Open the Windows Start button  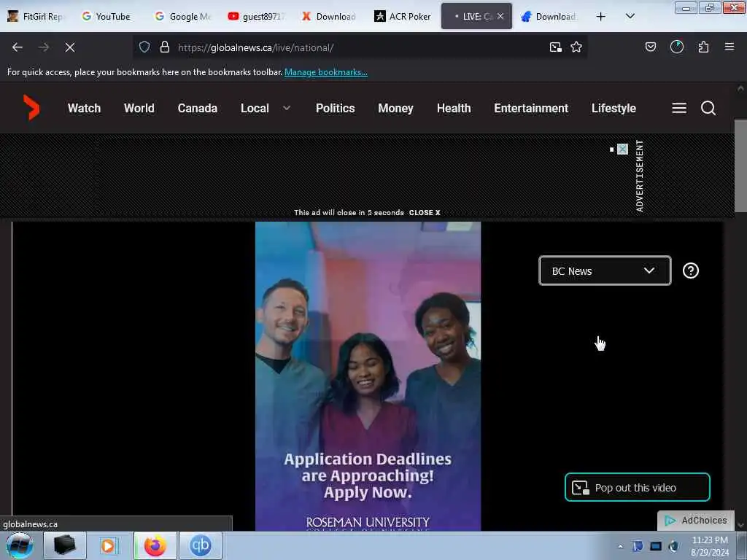20,545
